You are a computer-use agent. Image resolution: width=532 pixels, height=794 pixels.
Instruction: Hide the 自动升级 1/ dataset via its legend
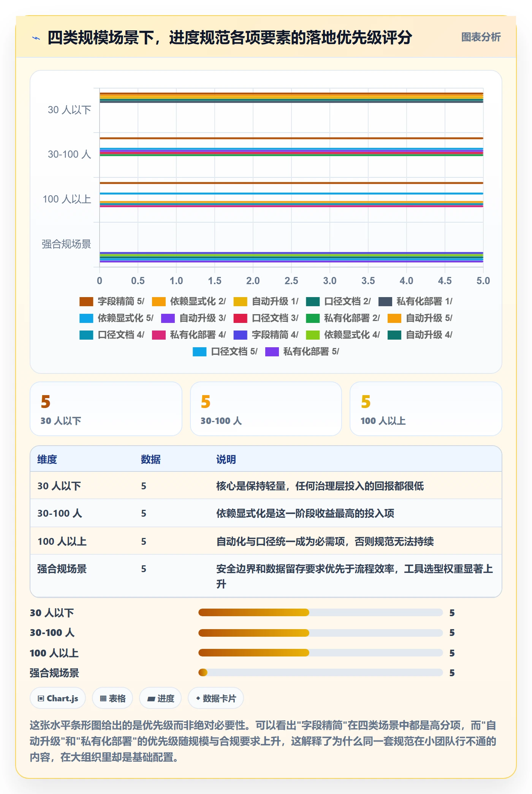pyautogui.click(x=266, y=301)
